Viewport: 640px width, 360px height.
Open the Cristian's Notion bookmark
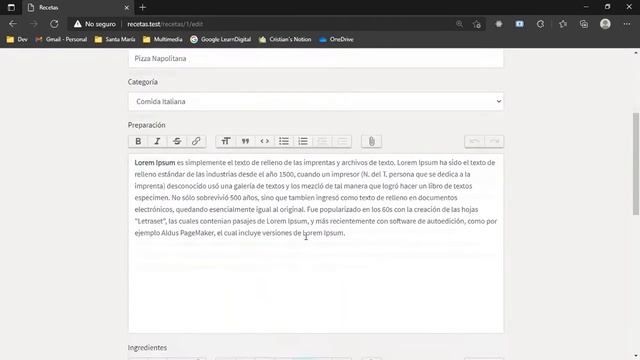[285, 40]
